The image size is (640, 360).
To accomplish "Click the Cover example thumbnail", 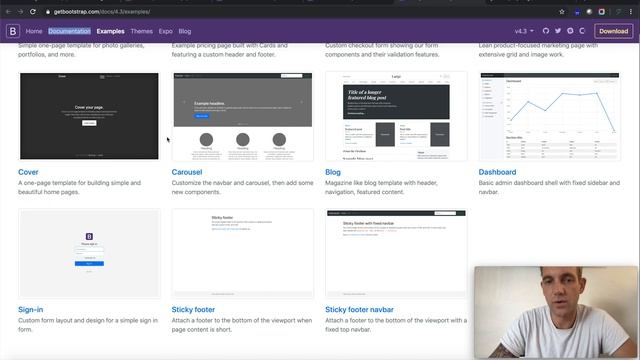I will (x=89, y=116).
